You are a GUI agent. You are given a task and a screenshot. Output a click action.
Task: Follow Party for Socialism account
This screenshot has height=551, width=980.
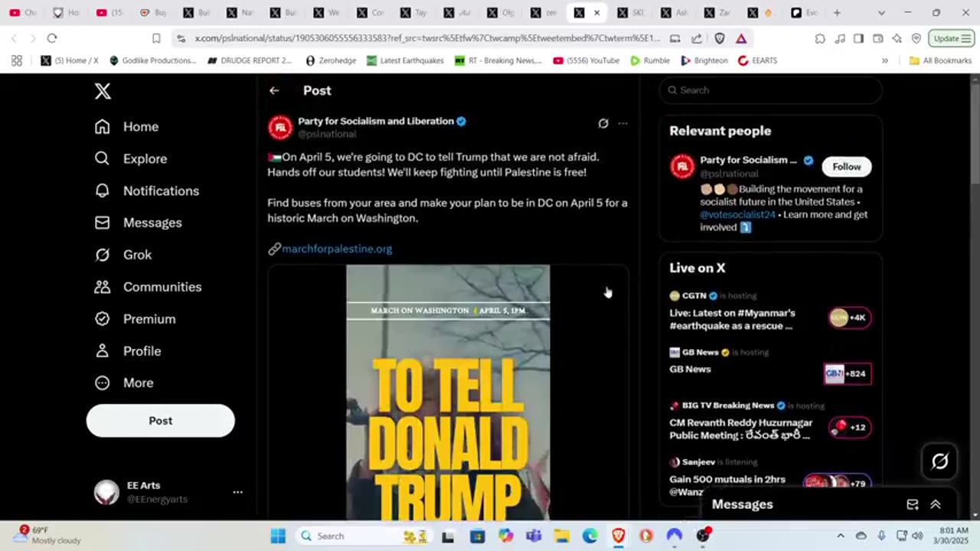(x=847, y=167)
